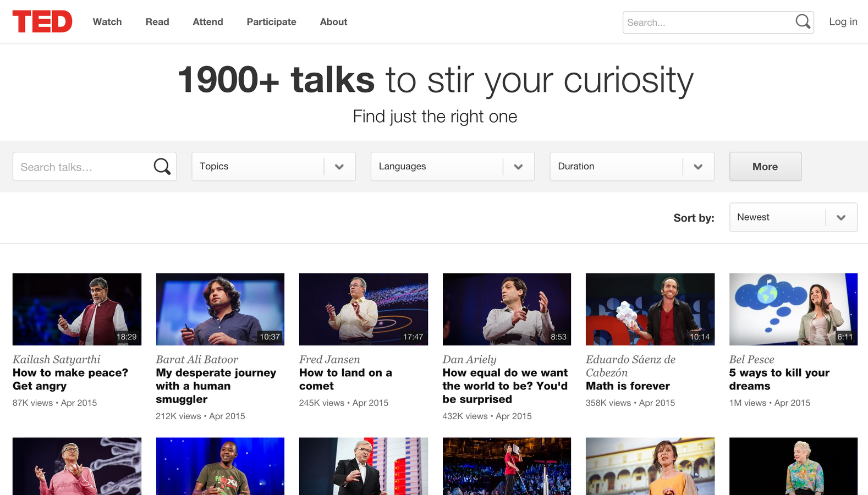Click '1M views • Apr 2015' text
Viewport: 868px width, 495px height.
pos(770,403)
